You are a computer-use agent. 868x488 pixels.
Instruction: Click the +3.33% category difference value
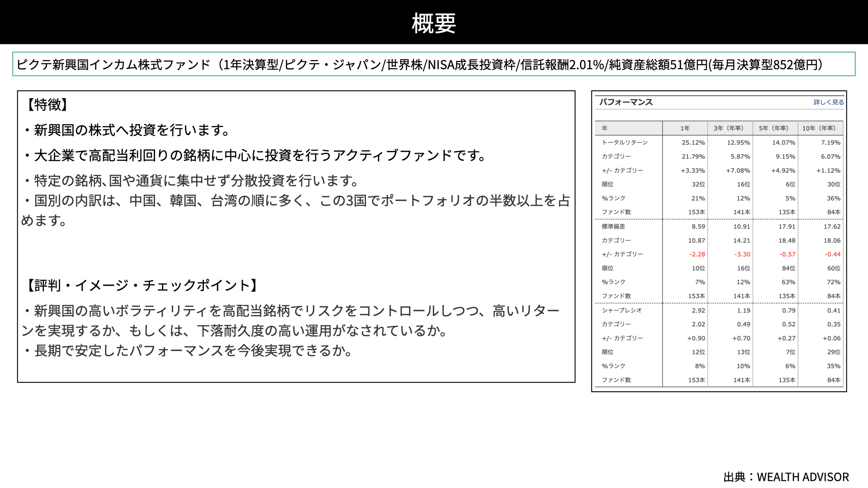(x=693, y=170)
